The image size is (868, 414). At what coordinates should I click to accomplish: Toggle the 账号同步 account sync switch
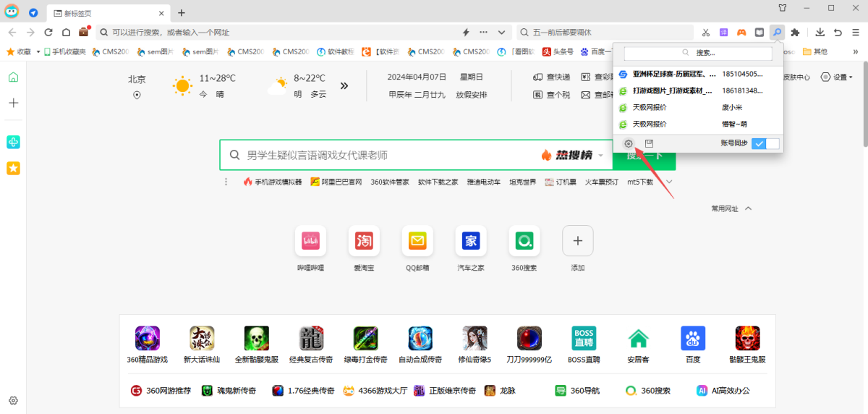pyautogui.click(x=765, y=144)
